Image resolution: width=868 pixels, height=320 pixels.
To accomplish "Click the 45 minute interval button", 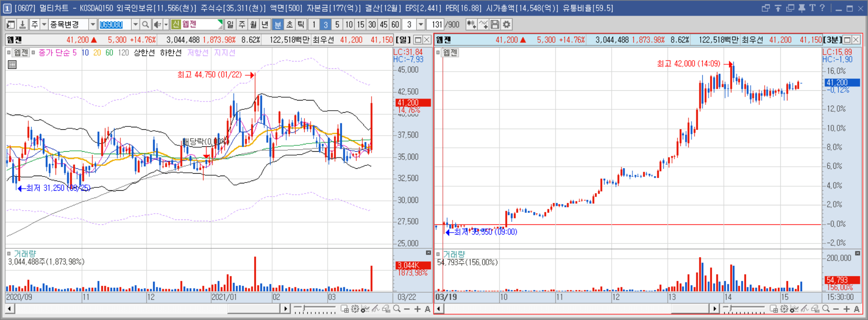I will [384, 24].
